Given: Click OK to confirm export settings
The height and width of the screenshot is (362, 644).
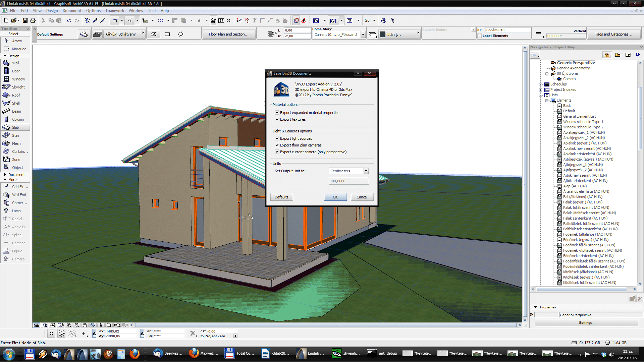Looking at the screenshot, I should point(335,197).
